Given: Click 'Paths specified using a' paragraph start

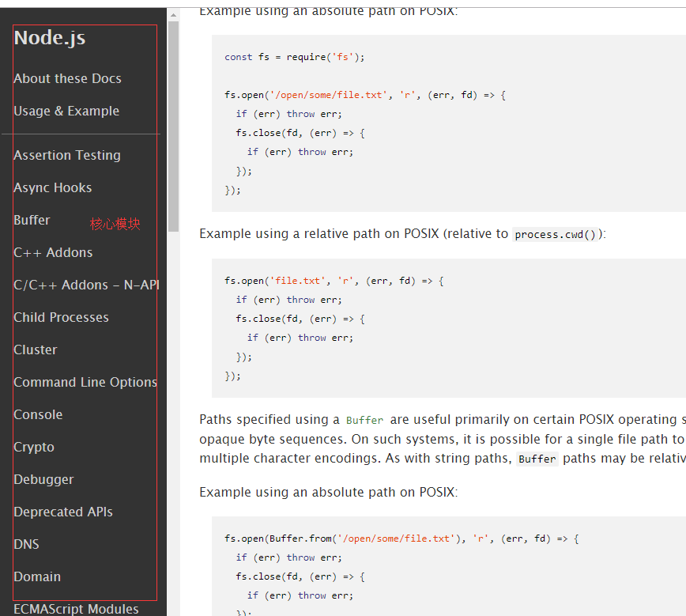Looking at the screenshot, I should pyautogui.click(x=269, y=419).
